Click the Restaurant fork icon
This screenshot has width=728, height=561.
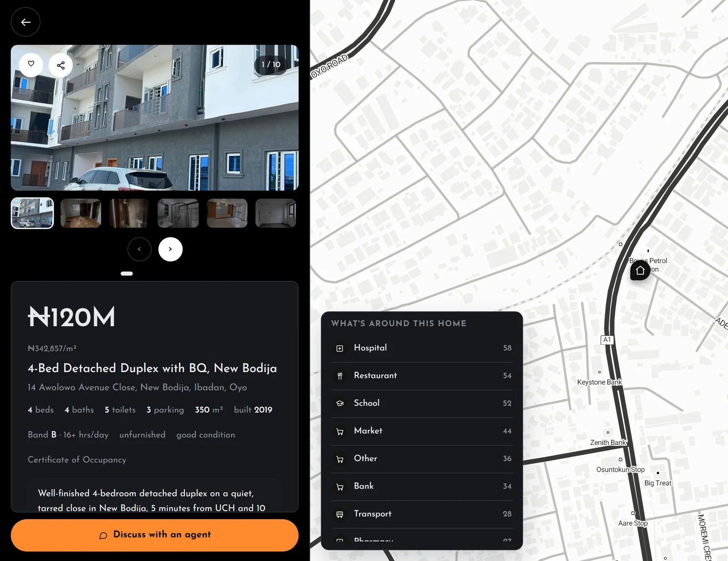click(339, 376)
